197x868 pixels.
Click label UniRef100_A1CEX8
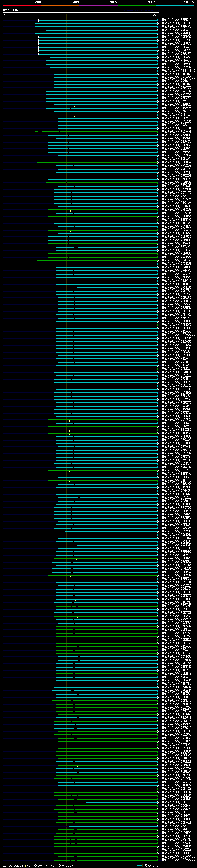pyautogui.click(x=177, y=853)
